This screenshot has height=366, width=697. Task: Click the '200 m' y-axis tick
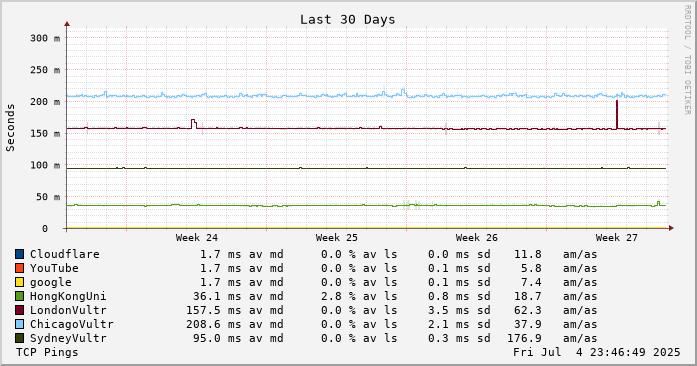click(45, 102)
